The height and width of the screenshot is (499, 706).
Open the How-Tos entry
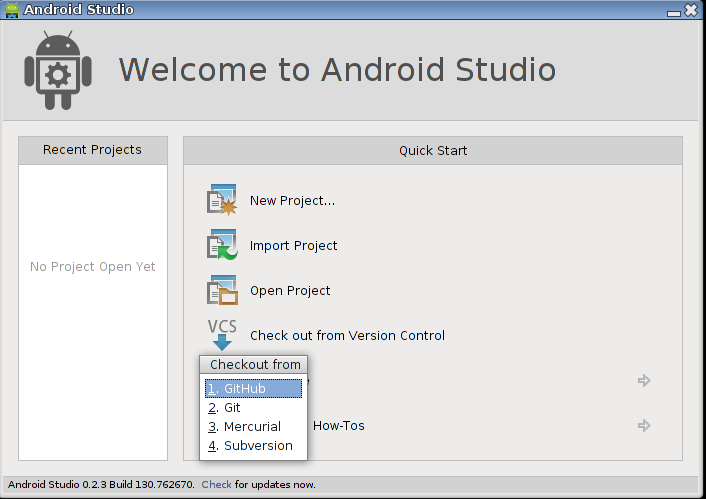(339, 426)
